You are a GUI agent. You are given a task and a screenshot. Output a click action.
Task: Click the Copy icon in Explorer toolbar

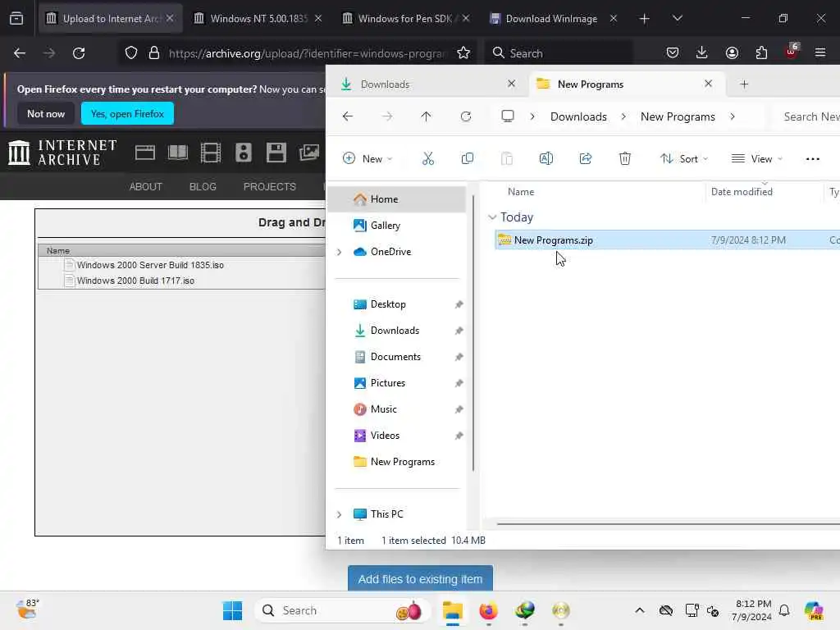point(467,158)
